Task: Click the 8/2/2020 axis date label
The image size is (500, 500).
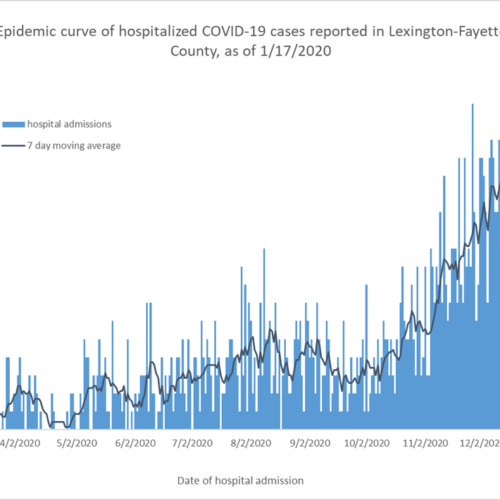Action: coord(251,443)
